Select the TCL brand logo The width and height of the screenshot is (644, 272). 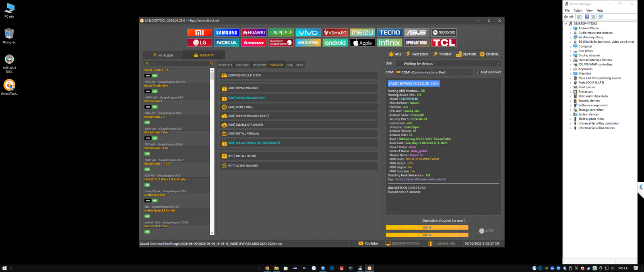[444, 42]
